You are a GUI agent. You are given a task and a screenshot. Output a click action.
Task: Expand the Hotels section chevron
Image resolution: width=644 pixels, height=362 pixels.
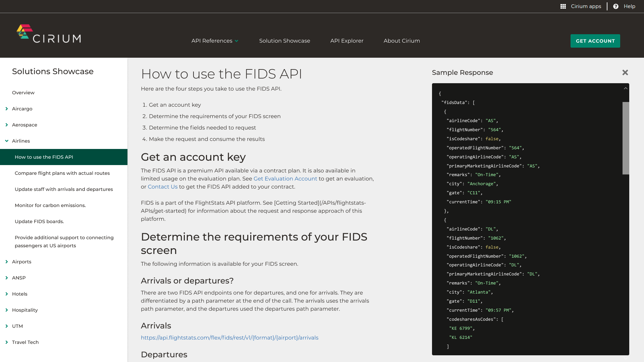pos(7,294)
